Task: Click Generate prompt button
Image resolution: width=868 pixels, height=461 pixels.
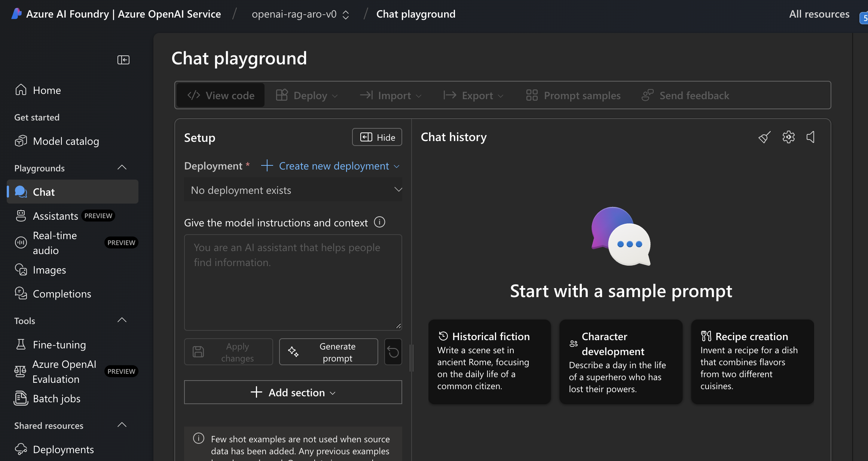Action: coord(328,352)
